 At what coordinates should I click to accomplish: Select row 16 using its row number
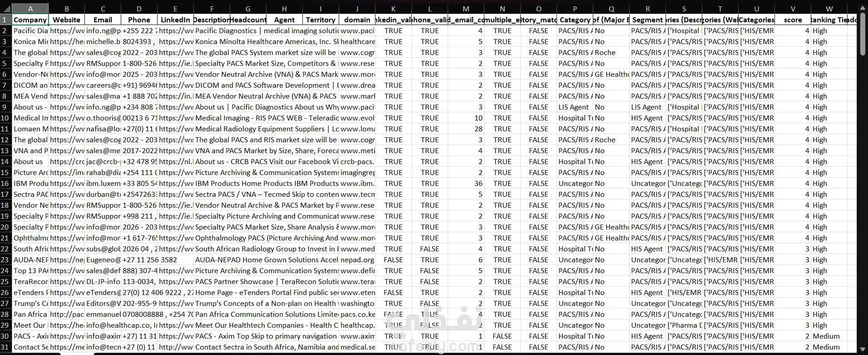click(x=5, y=183)
